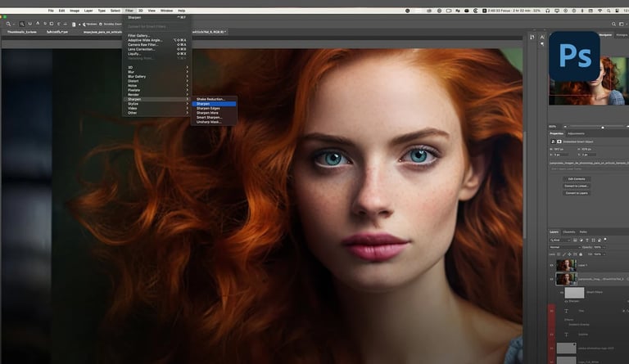
Task: Toggle Smart Filters visibility eye
Action: point(562,292)
